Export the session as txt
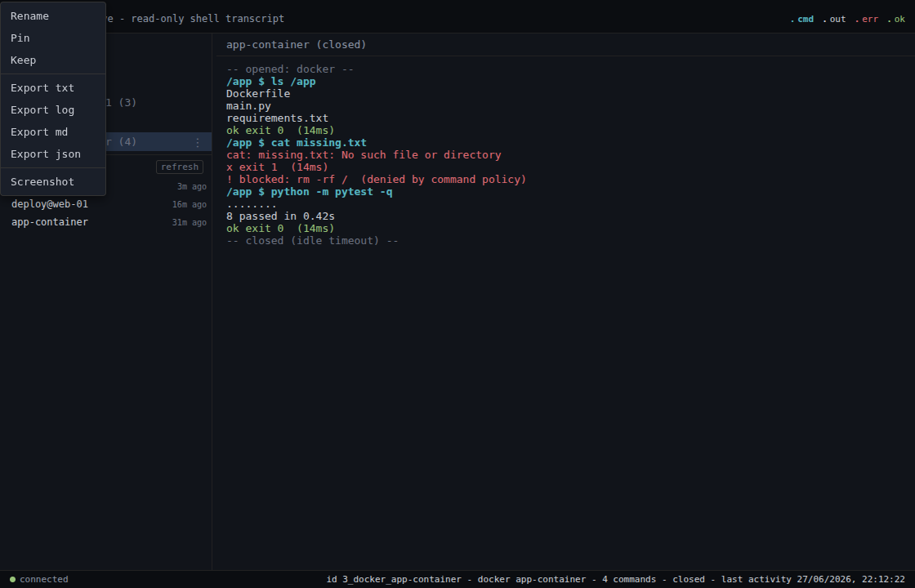This screenshot has width=915, height=588. 53,88
